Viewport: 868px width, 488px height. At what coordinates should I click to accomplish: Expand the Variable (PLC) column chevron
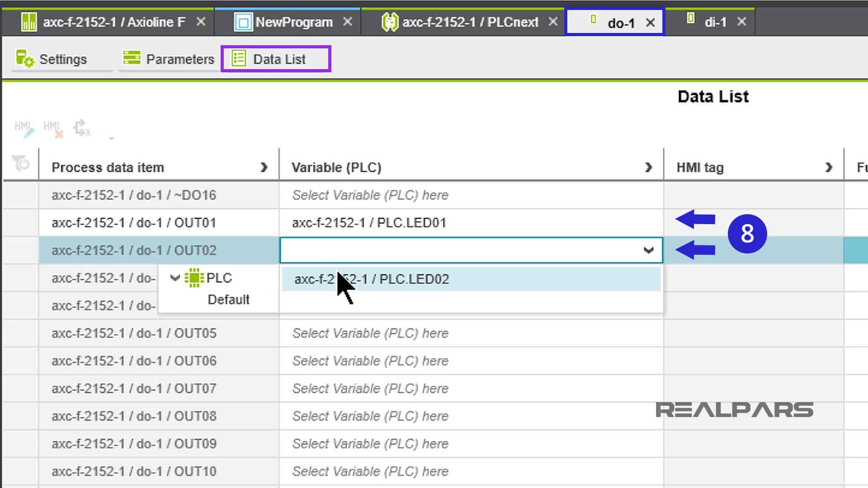click(x=648, y=168)
